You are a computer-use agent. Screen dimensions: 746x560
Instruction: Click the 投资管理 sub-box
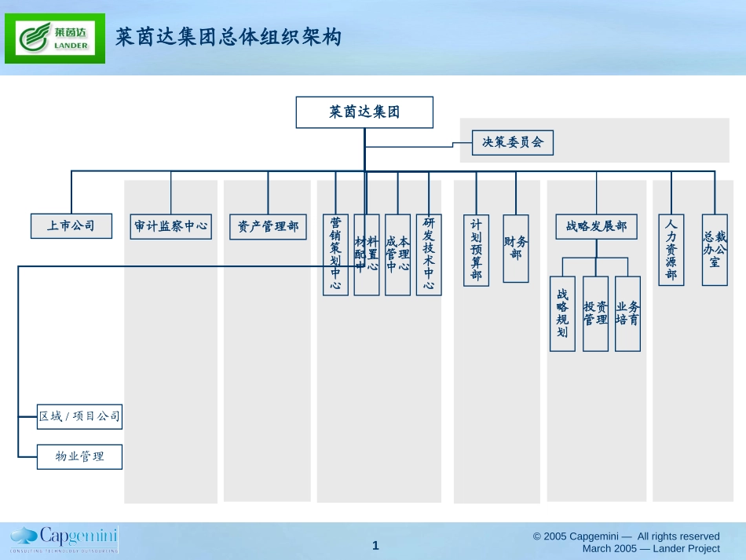[x=596, y=313]
